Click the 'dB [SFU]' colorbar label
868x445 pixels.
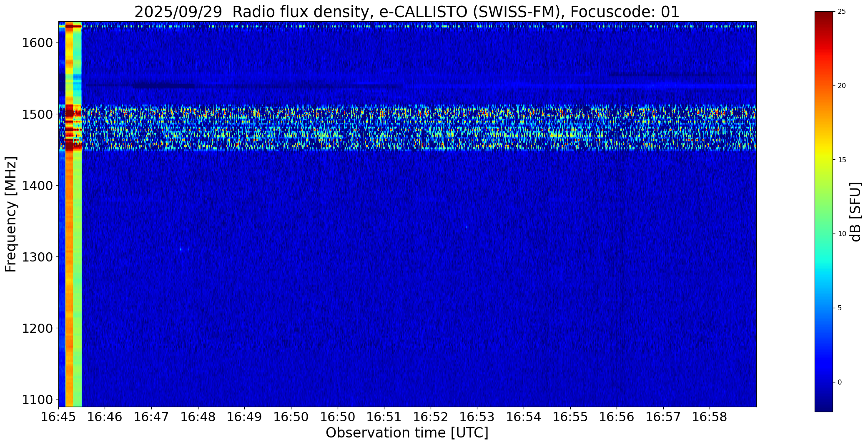(855, 212)
